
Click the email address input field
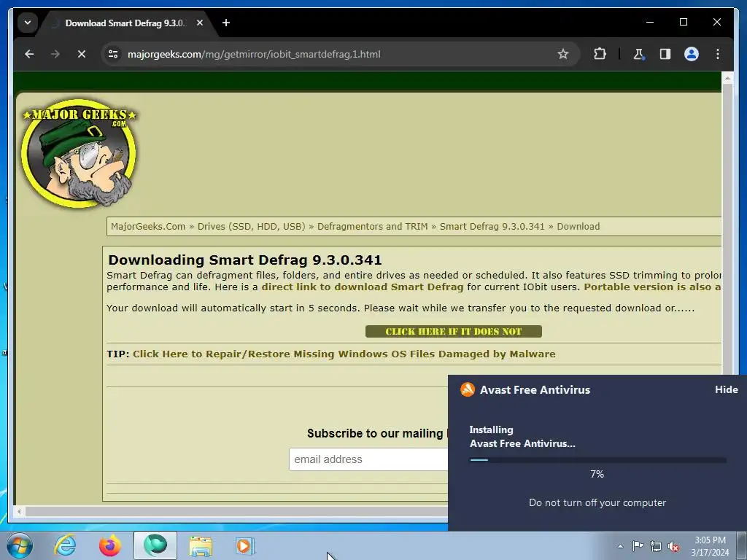[x=368, y=459]
